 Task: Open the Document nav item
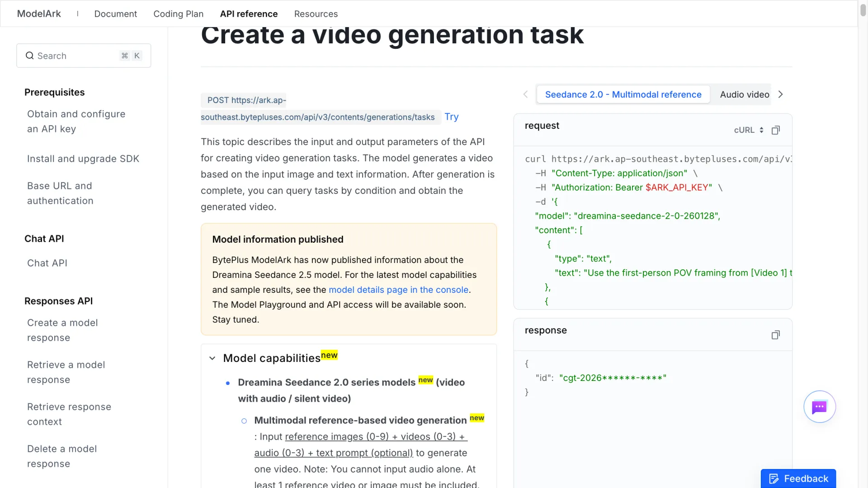coord(116,14)
